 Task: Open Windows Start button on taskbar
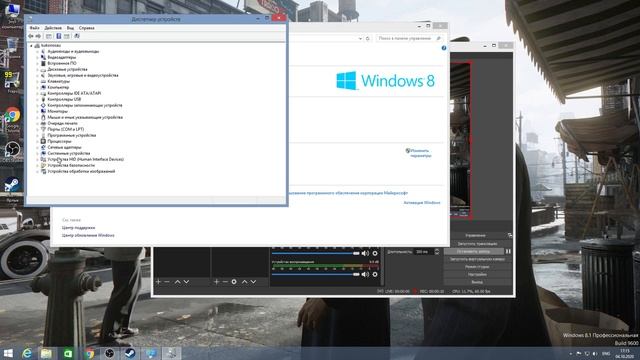pos(8,353)
